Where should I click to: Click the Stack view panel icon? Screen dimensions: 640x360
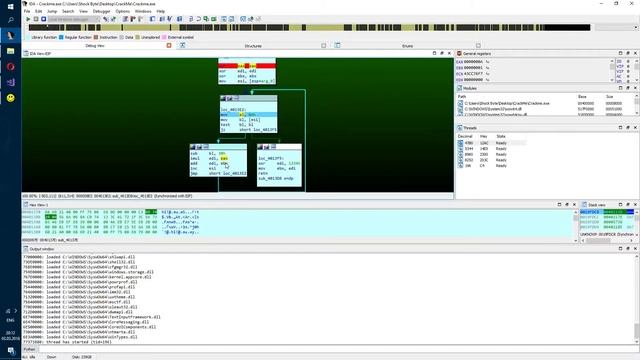click(584, 204)
